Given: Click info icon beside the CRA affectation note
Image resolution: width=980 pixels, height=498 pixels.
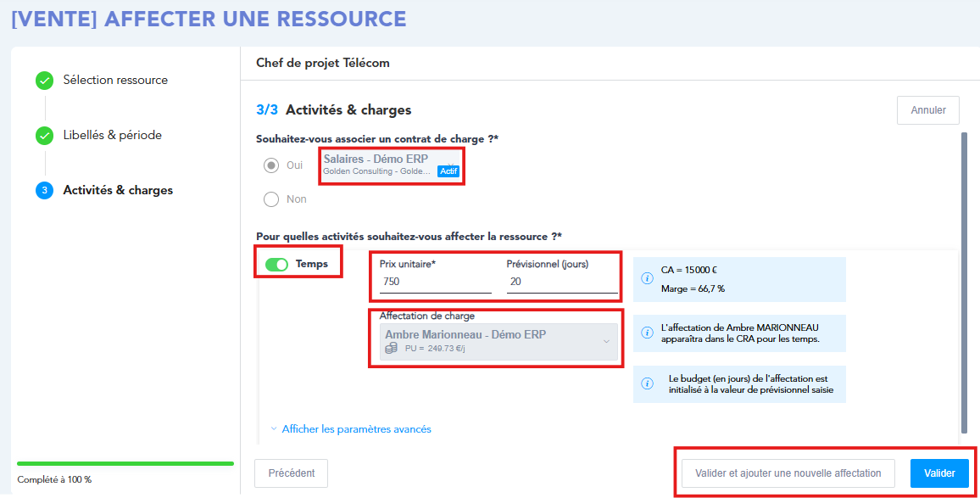Looking at the screenshot, I should coord(647,333).
